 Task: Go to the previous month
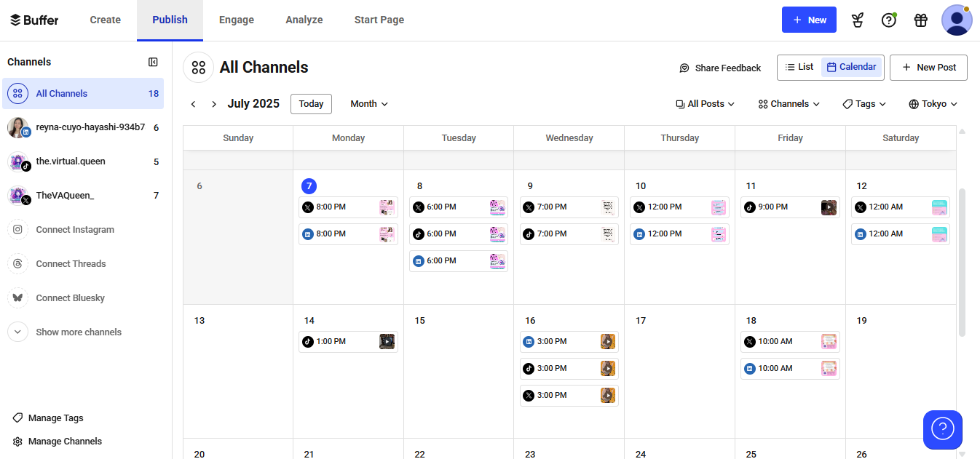pyautogui.click(x=193, y=104)
